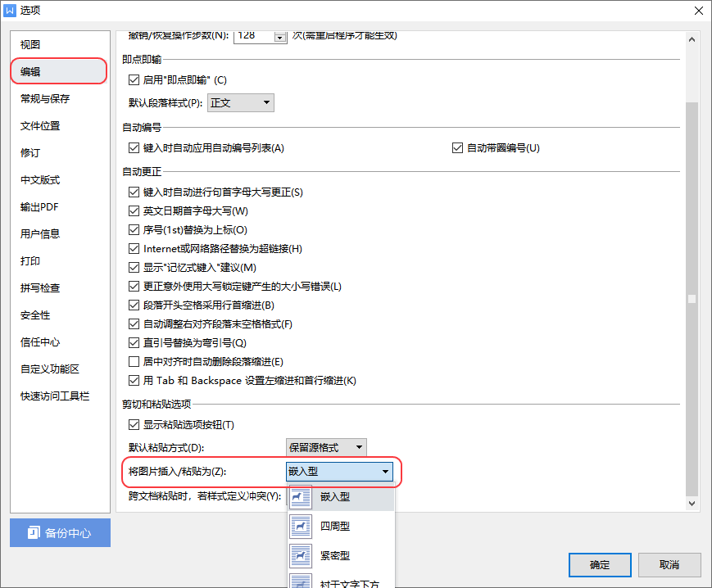The width and height of the screenshot is (712, 588).
Task: Open the 视图 options category
Action: point(60,44)
